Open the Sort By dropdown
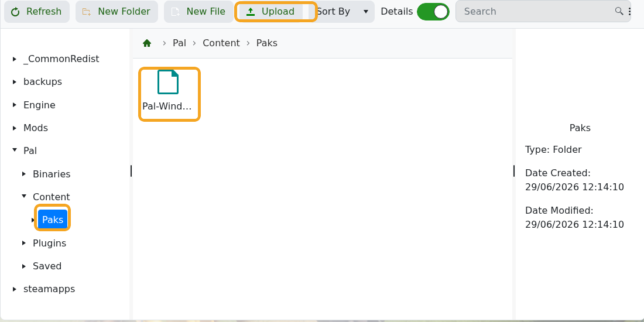644x322 pixels. 342,12
